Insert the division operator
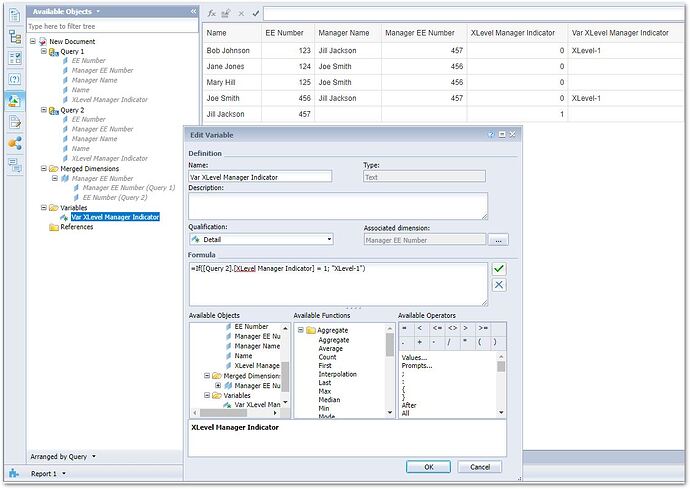Image resolution: width=690 pixels, height=489 pixels. (449, 342)
